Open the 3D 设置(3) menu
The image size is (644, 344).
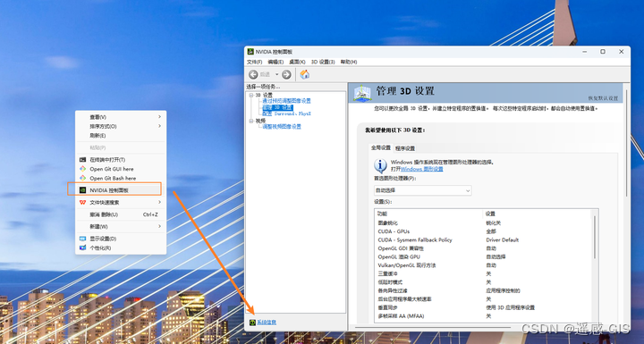(323, 62)
